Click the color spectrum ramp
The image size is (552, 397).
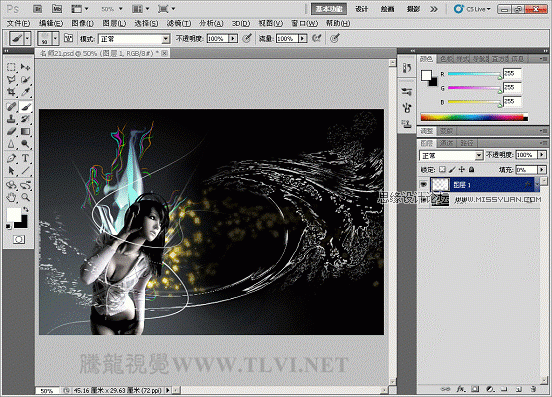474,117
